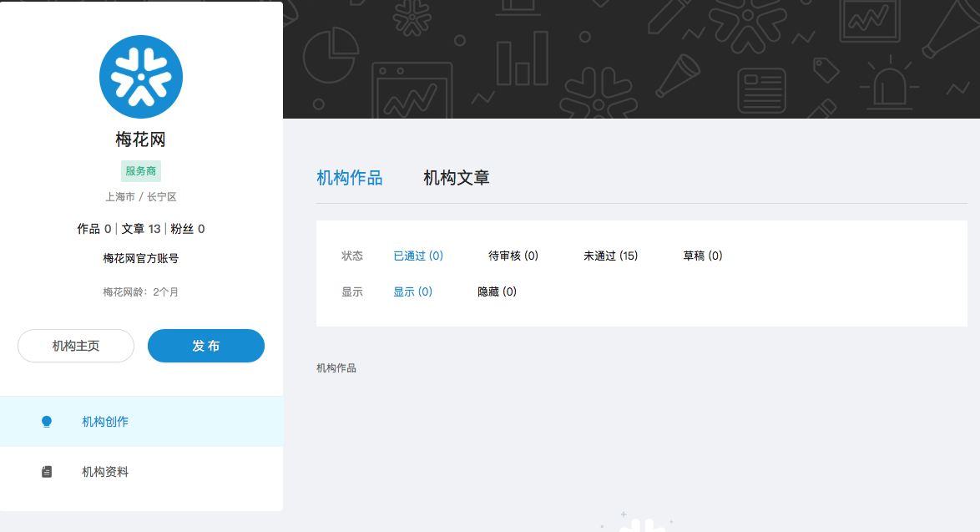The image size is (980, 532).
Task: Click the 粉丝 0 follower count
Action: pyautogui.click(x=188, y=229)
